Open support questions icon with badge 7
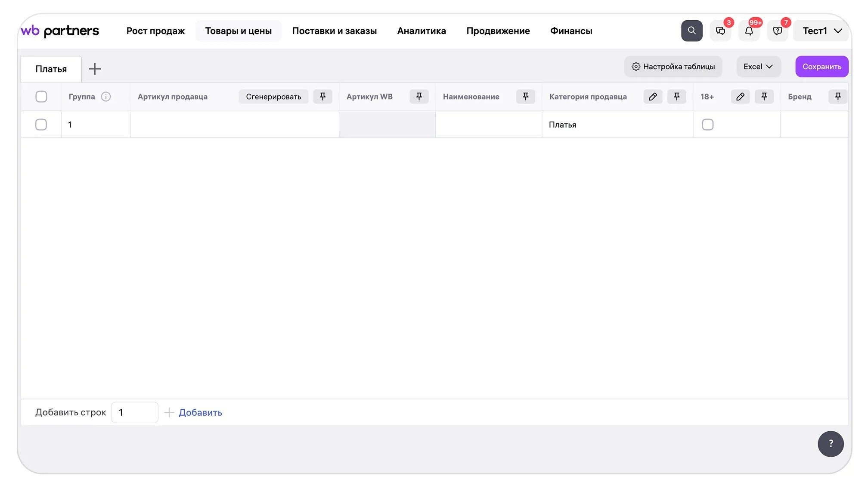 click(778, 31)
